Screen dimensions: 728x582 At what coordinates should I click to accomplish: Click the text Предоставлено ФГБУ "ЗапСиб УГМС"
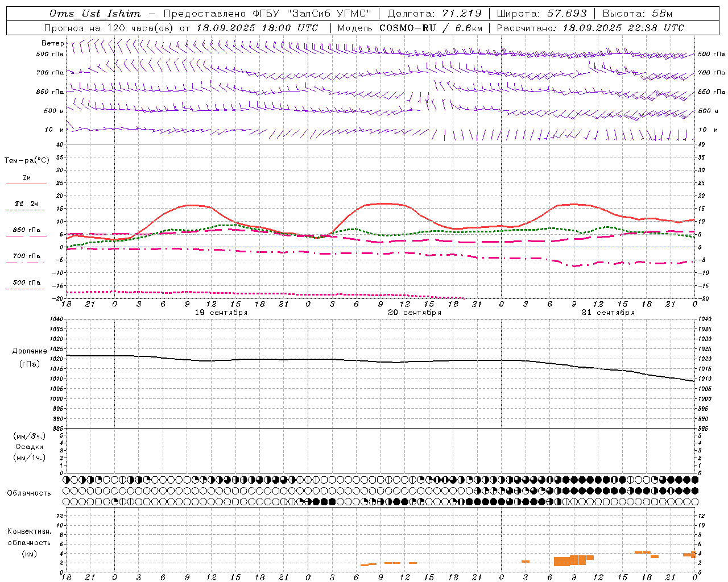pos(267,14)
